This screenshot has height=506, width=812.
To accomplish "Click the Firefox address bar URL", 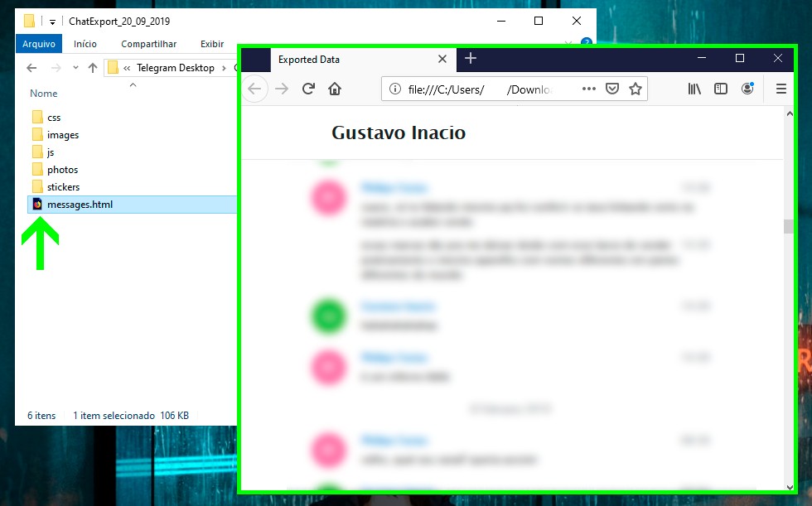I will click(x=479, y=89).
